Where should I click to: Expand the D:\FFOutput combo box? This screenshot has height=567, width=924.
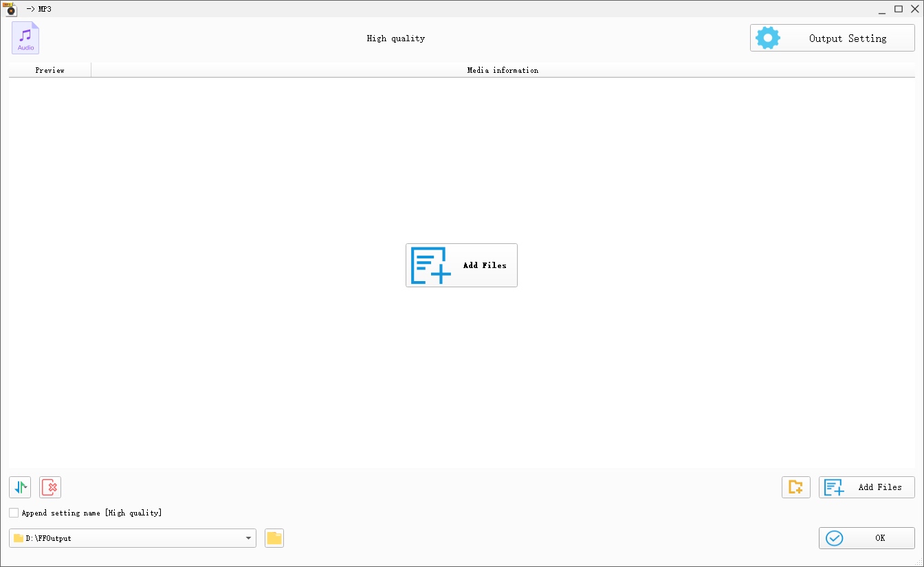pos(131,538)
